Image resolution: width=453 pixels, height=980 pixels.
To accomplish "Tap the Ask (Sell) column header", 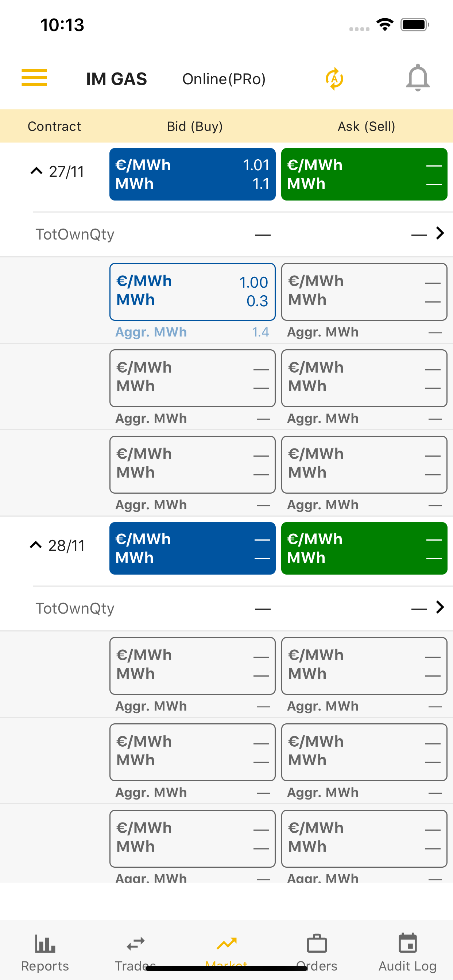I will tap(366, 126).
